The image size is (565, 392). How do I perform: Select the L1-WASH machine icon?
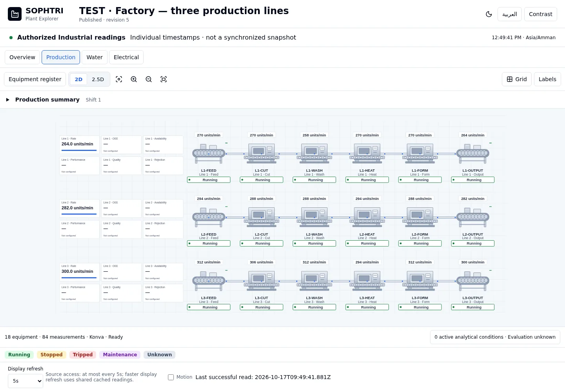tap(314, 154)
